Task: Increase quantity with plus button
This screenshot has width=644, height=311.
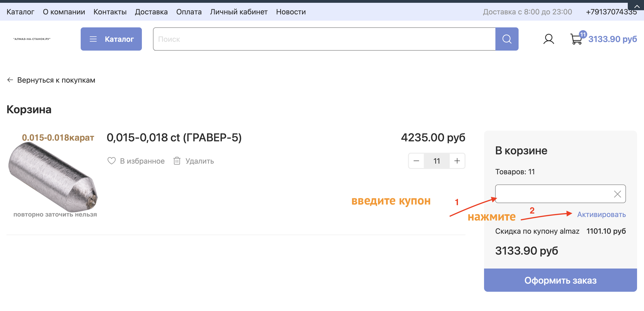Action: click(457, 161)
